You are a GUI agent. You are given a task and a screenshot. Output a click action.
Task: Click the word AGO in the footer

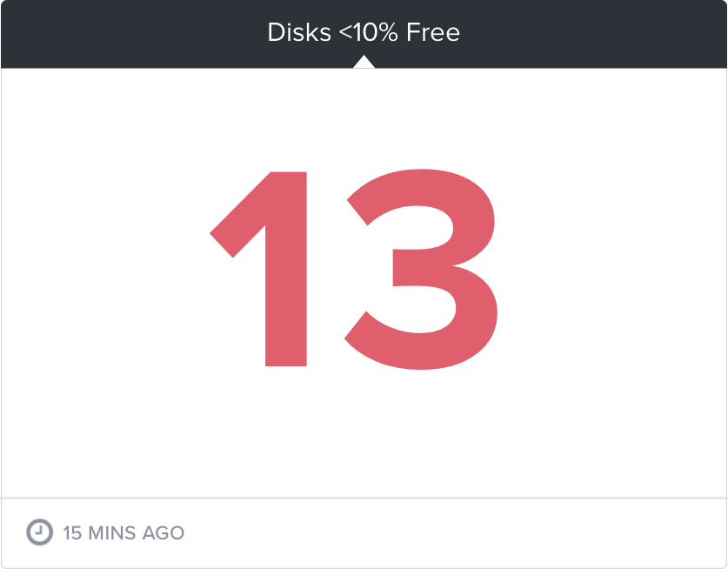164,532
